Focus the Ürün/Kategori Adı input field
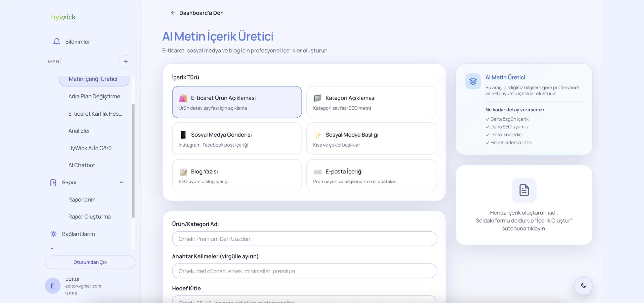Screen dimensions: 644x303 (x=304, y=239)
